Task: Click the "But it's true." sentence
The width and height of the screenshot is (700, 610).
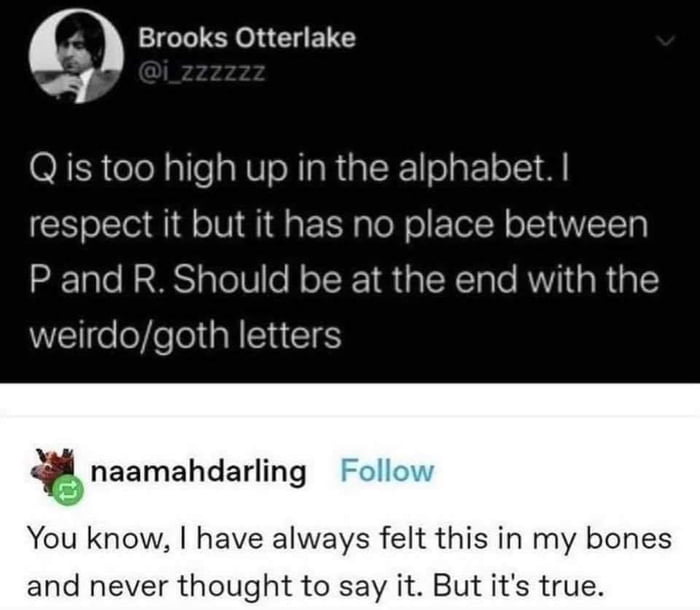Action: tap(518, 585)
